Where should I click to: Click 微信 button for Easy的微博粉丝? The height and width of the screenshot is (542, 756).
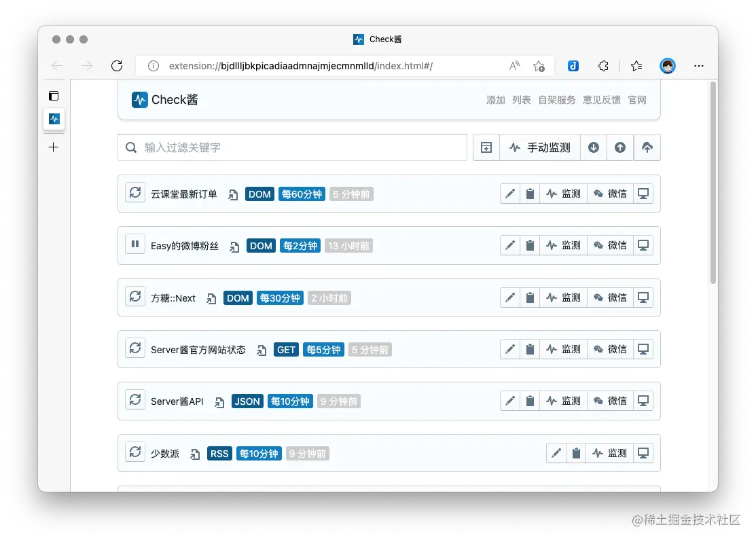click(610, 245)
